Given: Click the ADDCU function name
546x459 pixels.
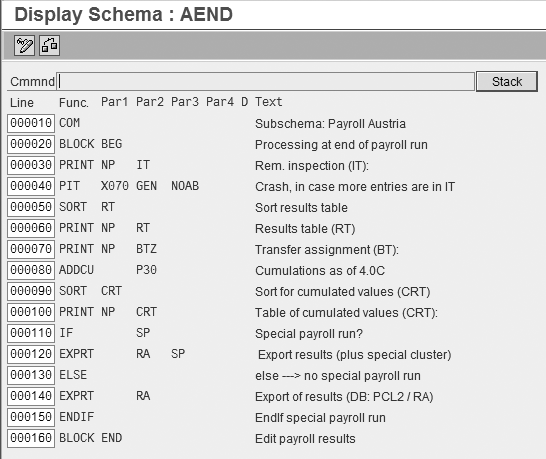Looking at the screenshot, I should tap(77, 270).
